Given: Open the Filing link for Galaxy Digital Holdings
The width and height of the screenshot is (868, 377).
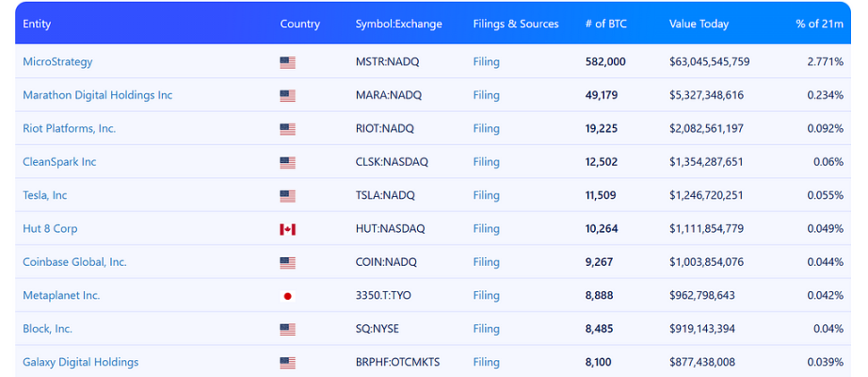Looking at the screenshot, I should click(486, 362).
